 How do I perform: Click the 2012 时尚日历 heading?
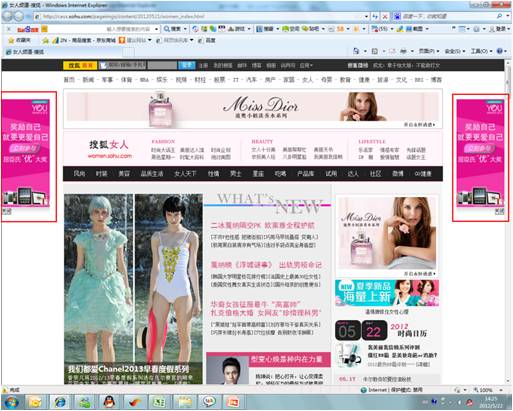[x=408, y=330]
